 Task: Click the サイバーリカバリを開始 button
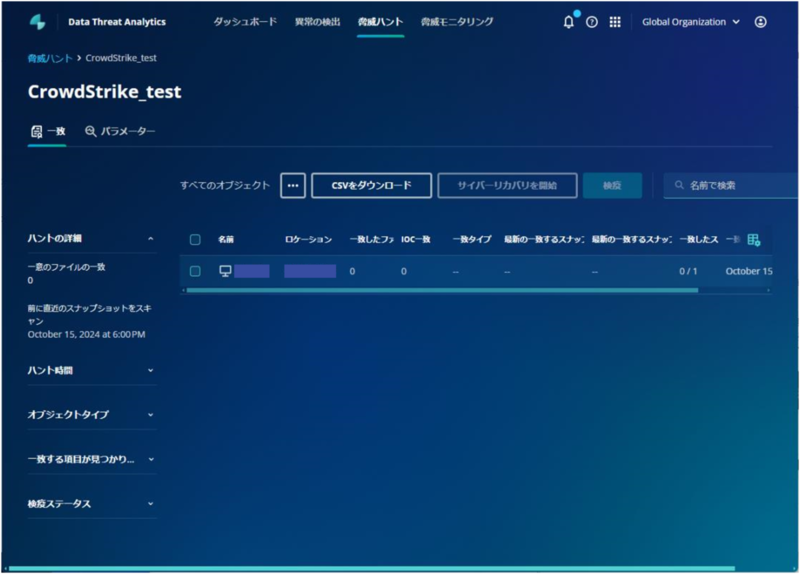pos(507,185)
